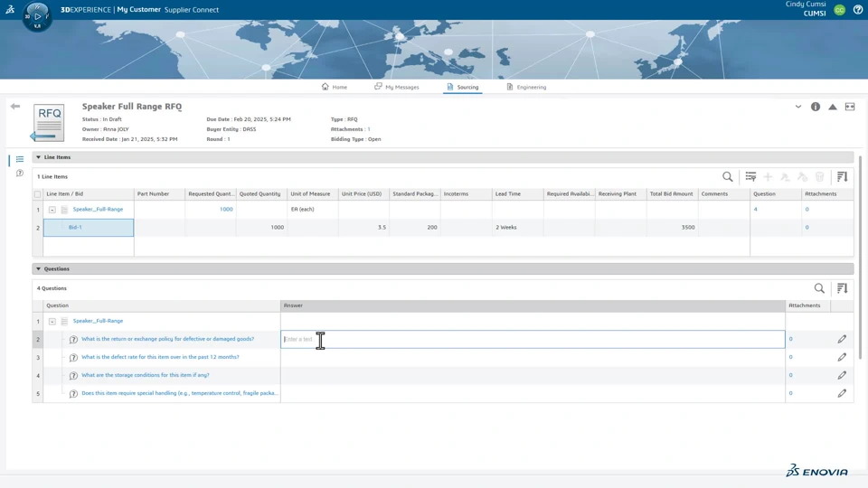The height and width of the screenshot is (488, 868).
Task: Edit answer for return policy question
Action: (x=842, y=339)
